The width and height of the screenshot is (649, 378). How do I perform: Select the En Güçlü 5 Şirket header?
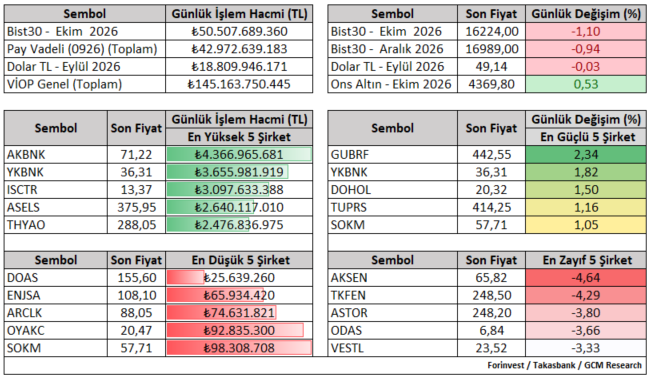[x=586, y=137]
